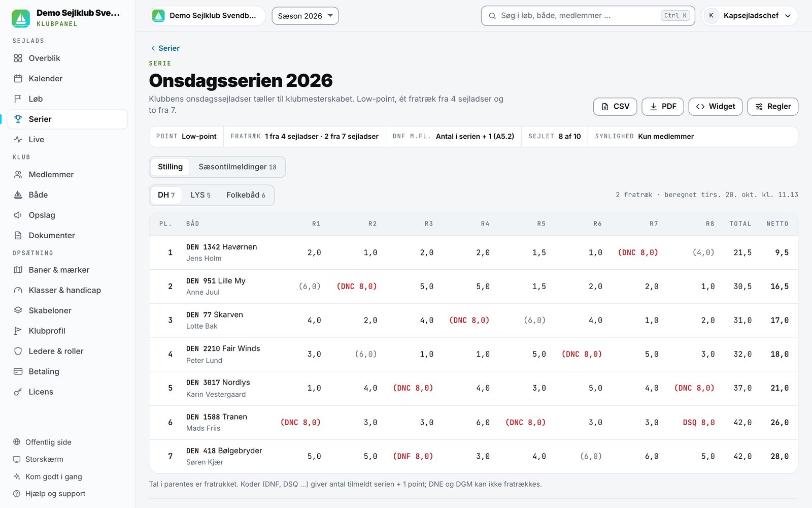Click the Storskærm monitor icon

[17, 459]
